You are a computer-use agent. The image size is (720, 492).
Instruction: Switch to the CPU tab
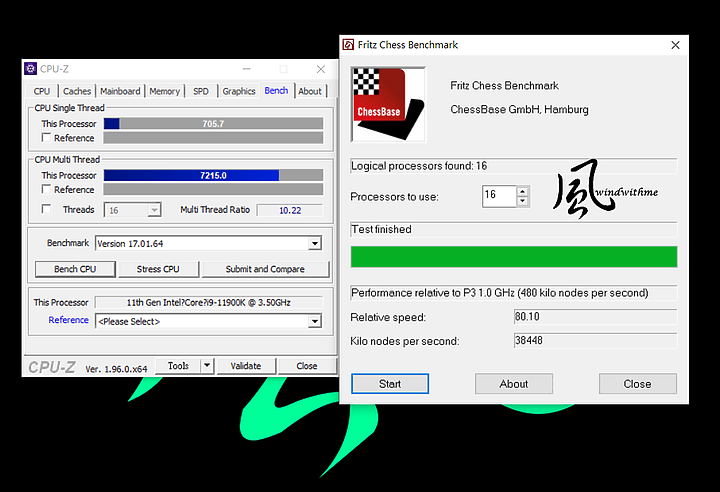(x=42, y=91)
